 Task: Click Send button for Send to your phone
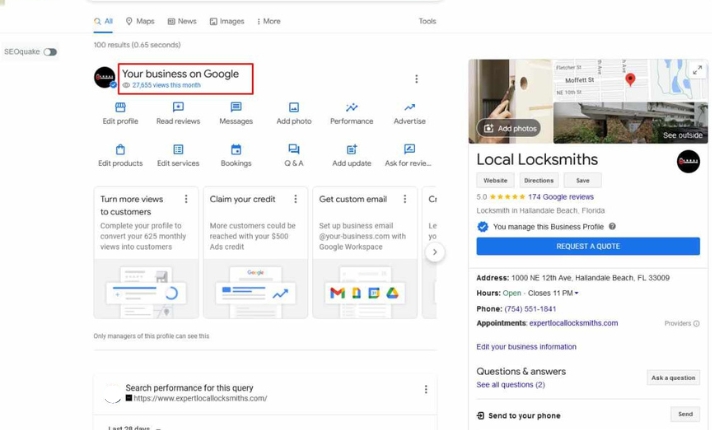point(685,414)
